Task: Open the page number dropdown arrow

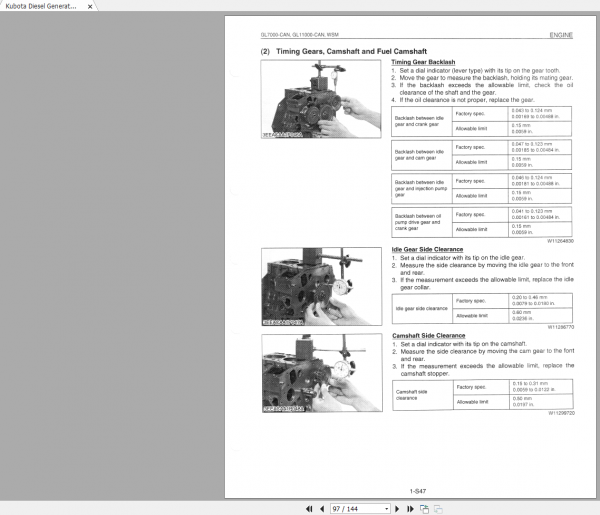Action: [386, 509]
